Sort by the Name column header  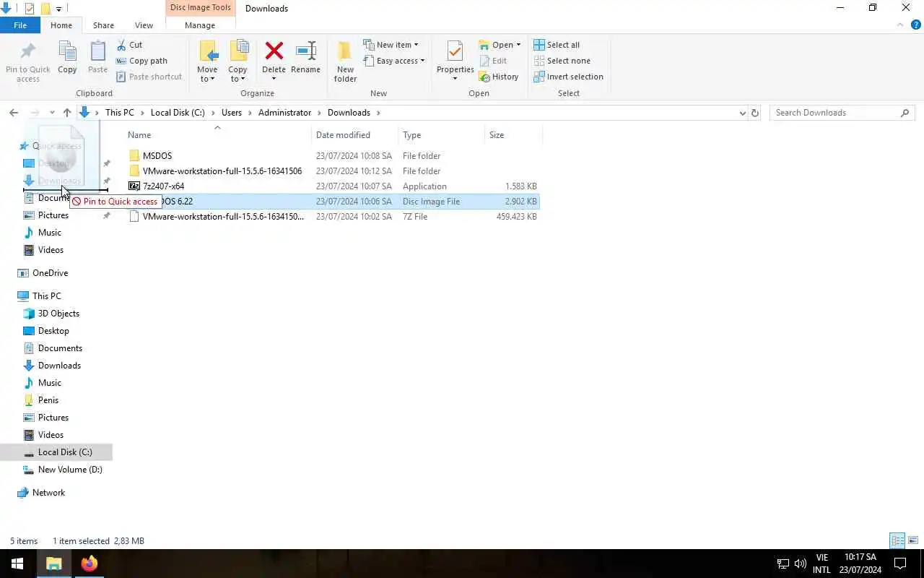coord(218,135)
